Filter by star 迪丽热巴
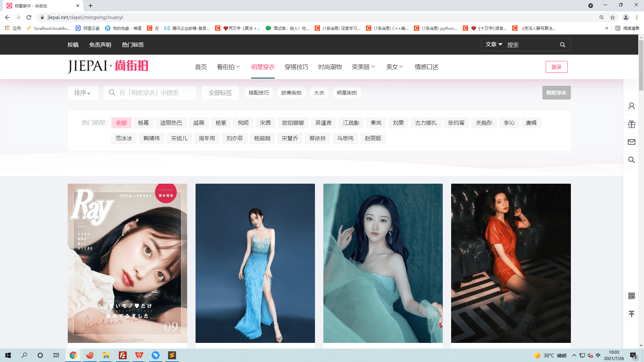The width and height of the screenshot is (644, 362). click(x=171, y=123)
